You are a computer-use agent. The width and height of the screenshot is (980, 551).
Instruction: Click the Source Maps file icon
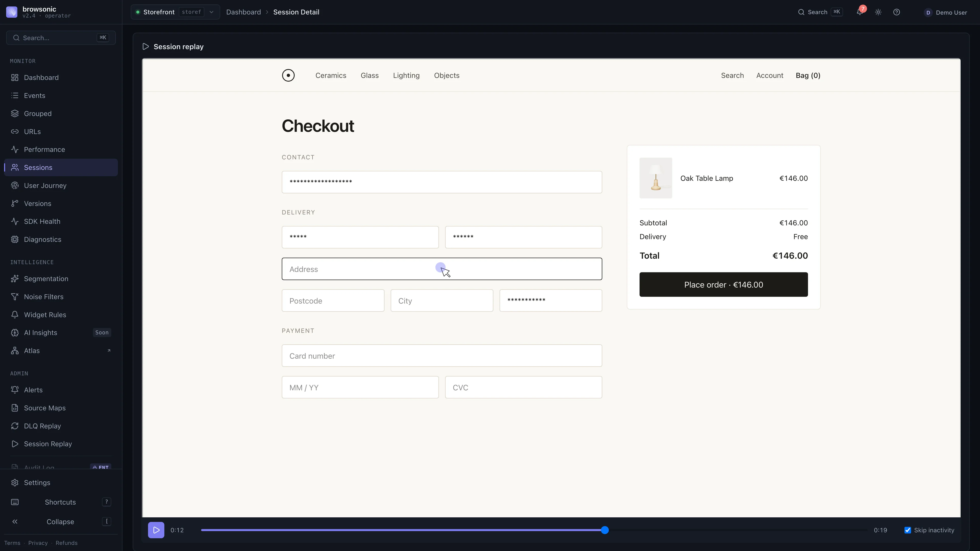tap(15, 408)
